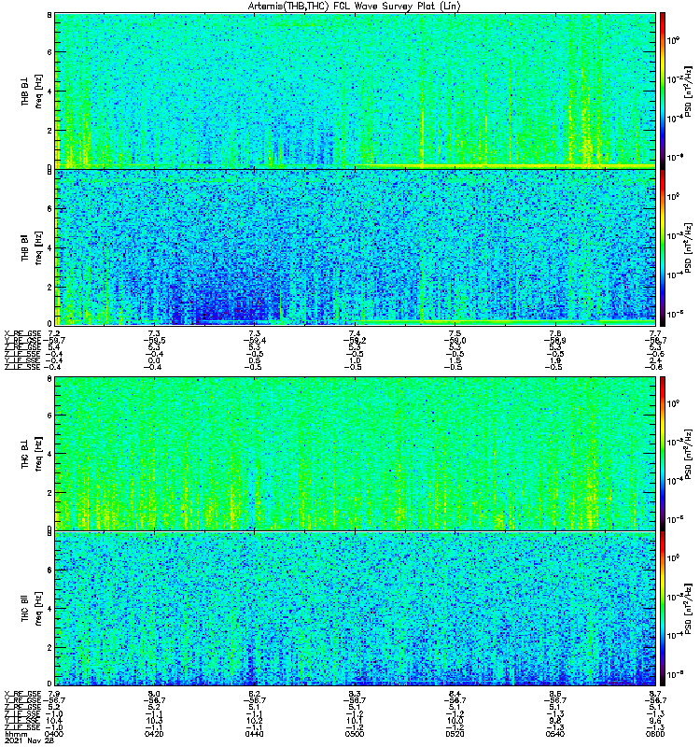
Task: Click the '0400' time tick label
Action: 54,734
